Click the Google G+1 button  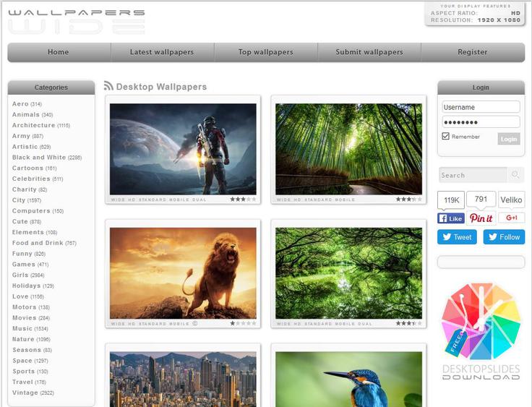511,218
